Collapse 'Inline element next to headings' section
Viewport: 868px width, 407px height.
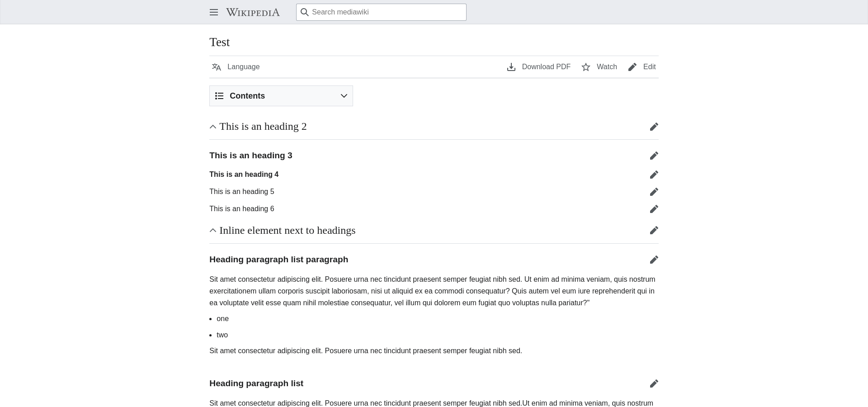coord(213,231)
